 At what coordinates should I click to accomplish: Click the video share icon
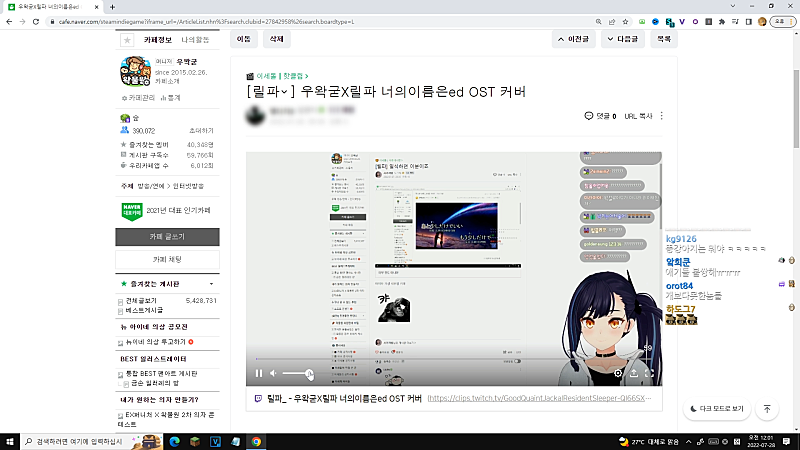click(x=634, y=373)
